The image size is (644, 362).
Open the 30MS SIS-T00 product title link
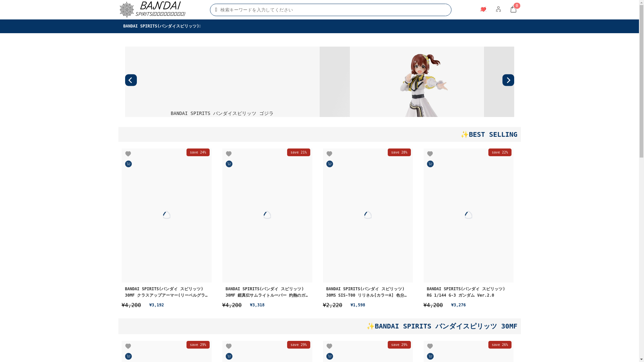point(366,292)
